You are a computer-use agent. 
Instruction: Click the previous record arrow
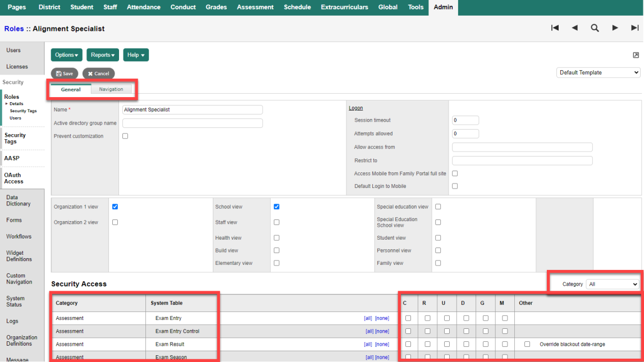point(575,28)
